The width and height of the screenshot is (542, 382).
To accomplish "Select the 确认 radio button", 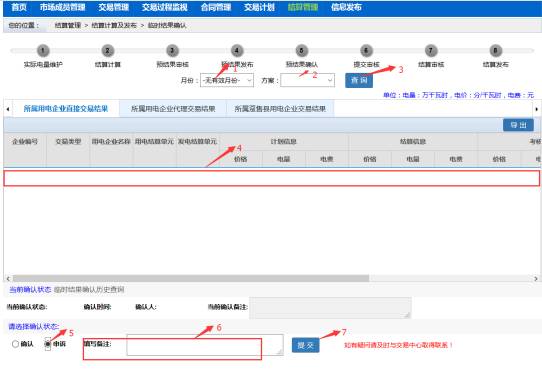I will [15, 344].
